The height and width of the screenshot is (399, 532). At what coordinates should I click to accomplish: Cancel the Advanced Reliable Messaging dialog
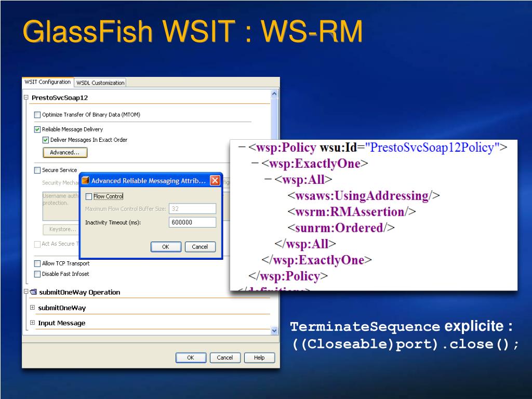(200, 247)
